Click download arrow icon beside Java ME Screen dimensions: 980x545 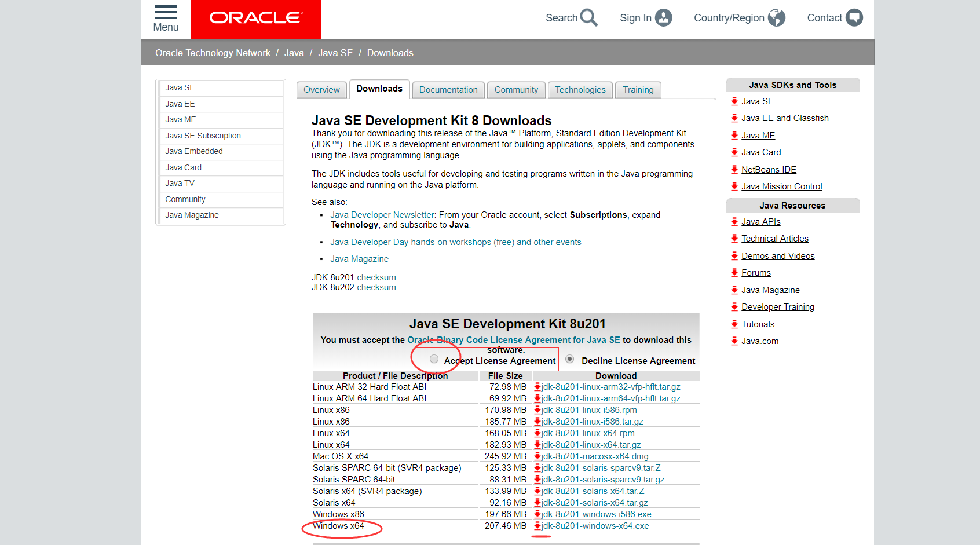pos(734,135)
